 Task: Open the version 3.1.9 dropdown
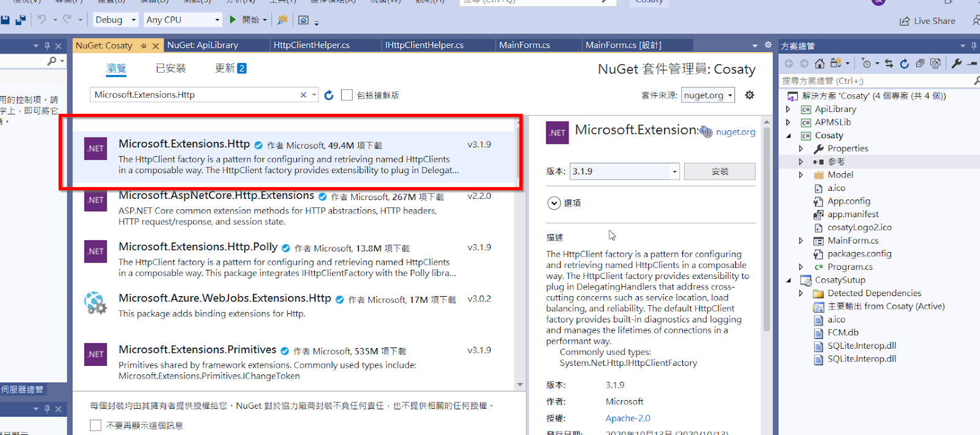pyautogui.click(x=675, y=171)
